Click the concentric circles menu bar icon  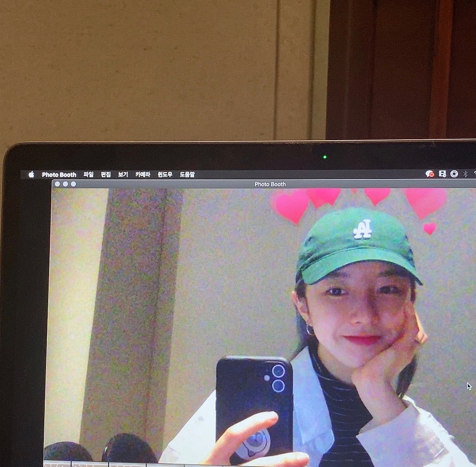click(454, 174)
